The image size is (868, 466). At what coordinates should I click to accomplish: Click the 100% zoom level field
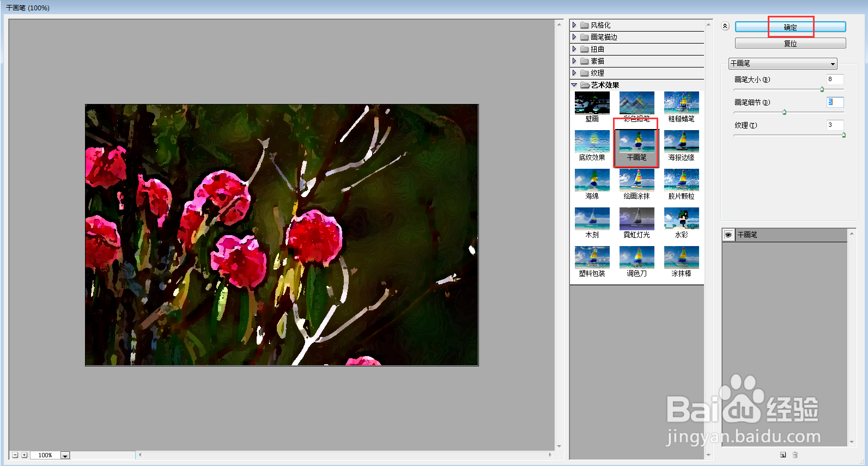click(45, 455)
